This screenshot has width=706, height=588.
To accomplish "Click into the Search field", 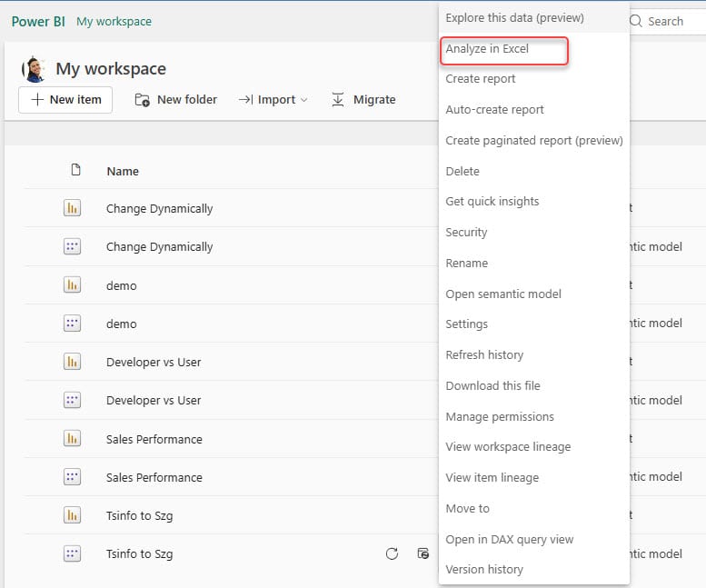I will pyautogui.click(x=667, y=21).
